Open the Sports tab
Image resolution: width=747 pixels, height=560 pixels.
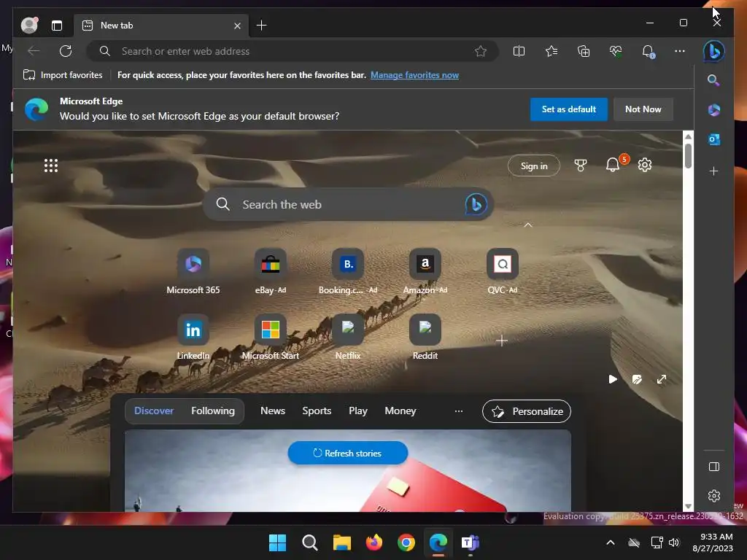click(x=317, y=411)
